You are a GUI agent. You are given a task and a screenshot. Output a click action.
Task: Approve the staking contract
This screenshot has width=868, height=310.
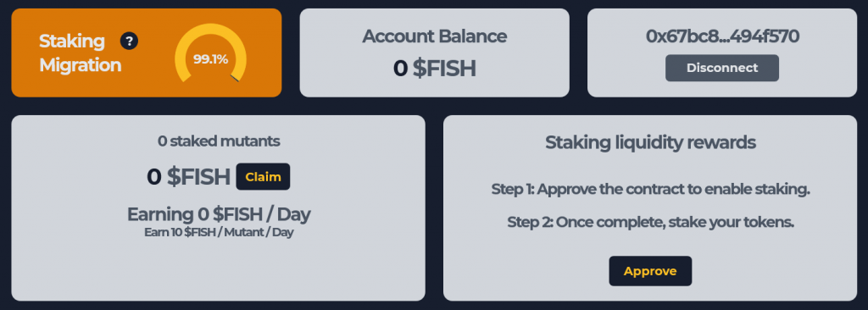pyautogui.click(x=650, y=271)
